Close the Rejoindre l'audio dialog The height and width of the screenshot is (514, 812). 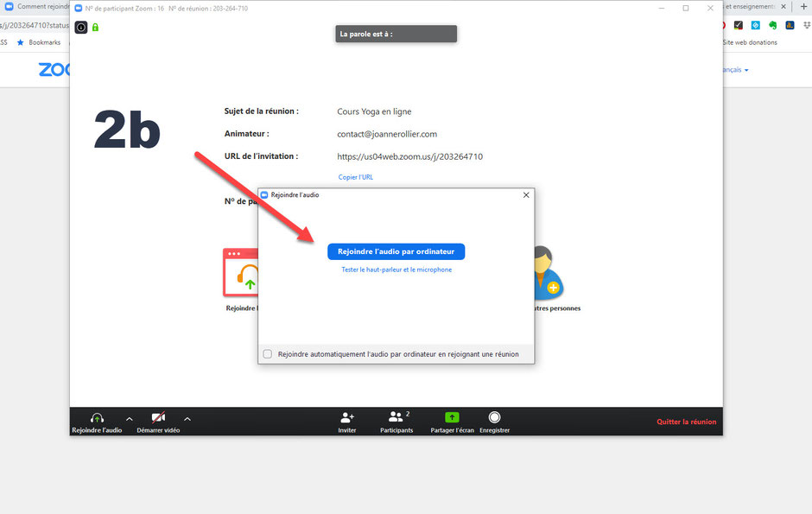pyautogui.click(x=526, y=195)
